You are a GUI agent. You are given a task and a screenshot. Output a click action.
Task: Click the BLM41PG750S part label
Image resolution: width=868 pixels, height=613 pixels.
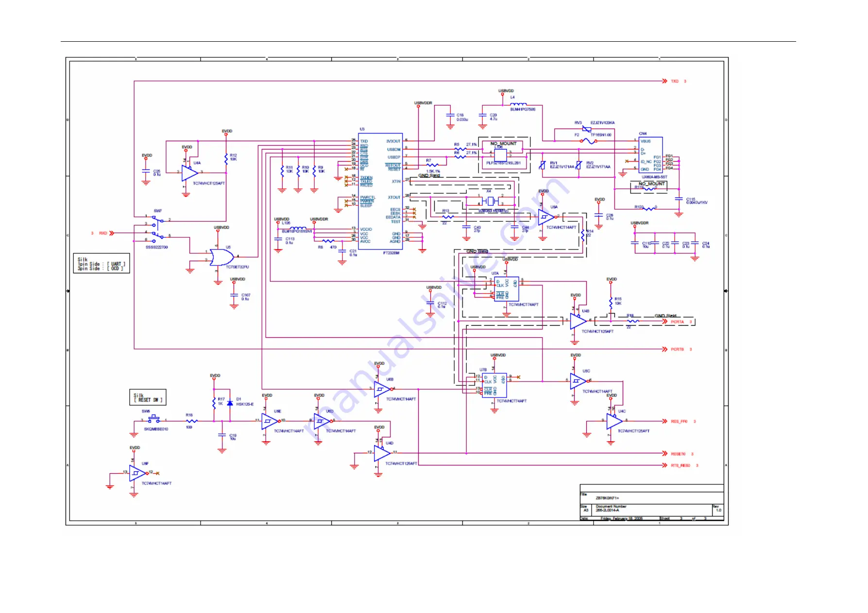(523, 110)
